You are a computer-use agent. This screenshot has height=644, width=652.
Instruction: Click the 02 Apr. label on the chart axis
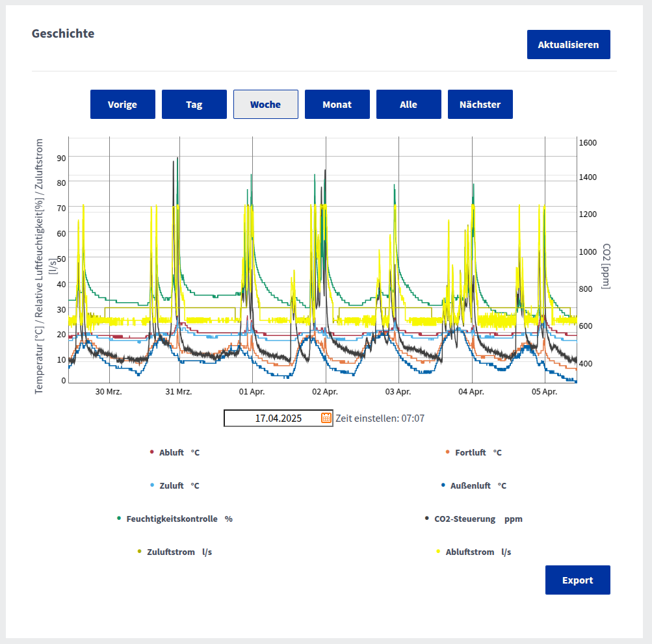click(325, 392)
